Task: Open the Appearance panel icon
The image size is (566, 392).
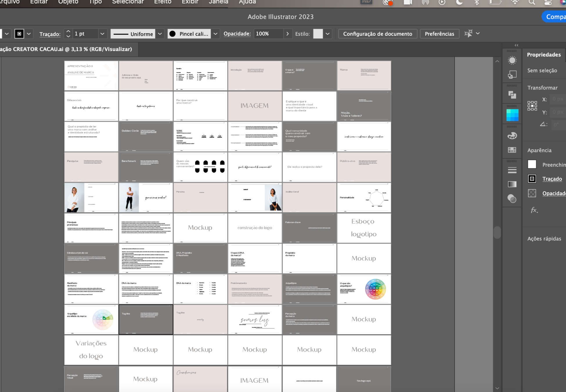Action: 512,60
